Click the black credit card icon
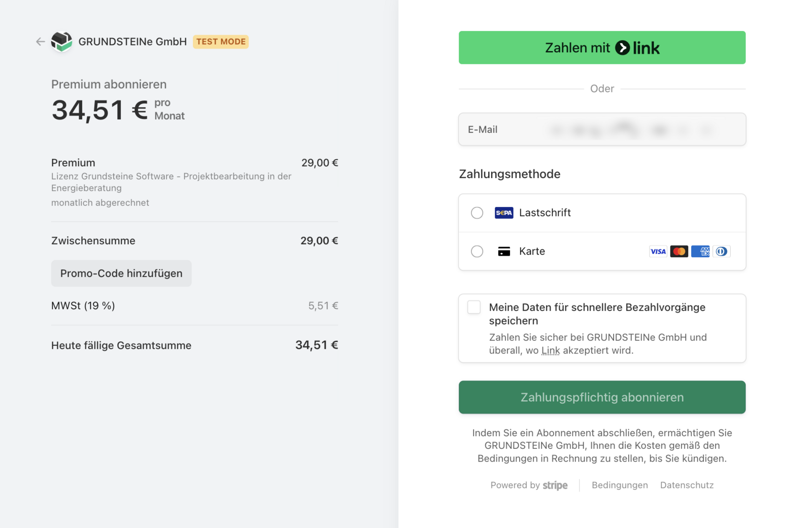Viewport: 812px width, 528px height. pyautogui.click(x=503, y=252)
